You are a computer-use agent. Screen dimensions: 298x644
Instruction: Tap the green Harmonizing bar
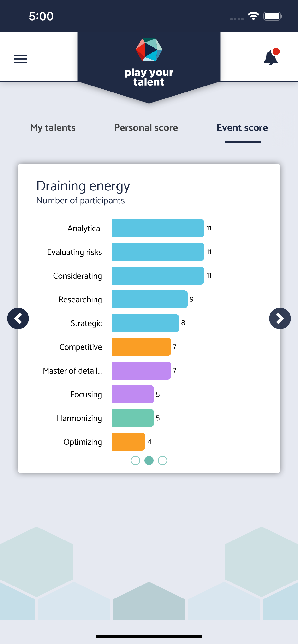click(x=133, y=418)
